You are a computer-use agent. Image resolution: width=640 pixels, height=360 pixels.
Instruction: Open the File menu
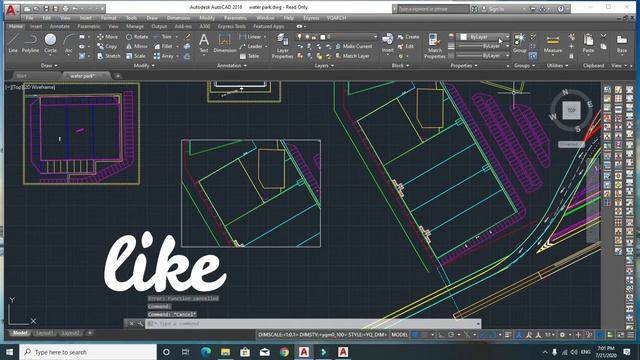[29, 18]
